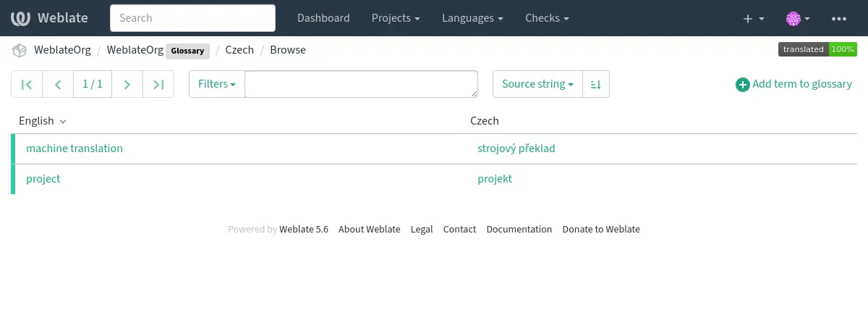
Task: Open About Weblate footer link
Action: [x=369, y=229]
